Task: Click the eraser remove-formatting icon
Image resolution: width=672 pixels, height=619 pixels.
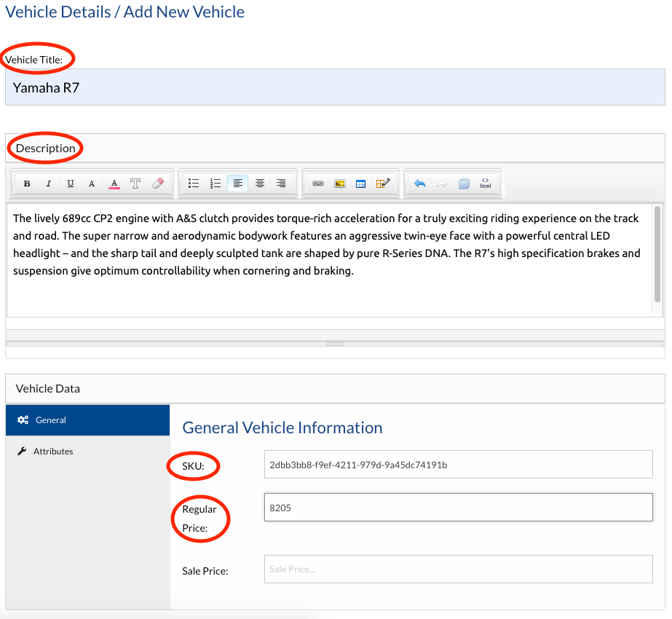Action: pos(158,184)
